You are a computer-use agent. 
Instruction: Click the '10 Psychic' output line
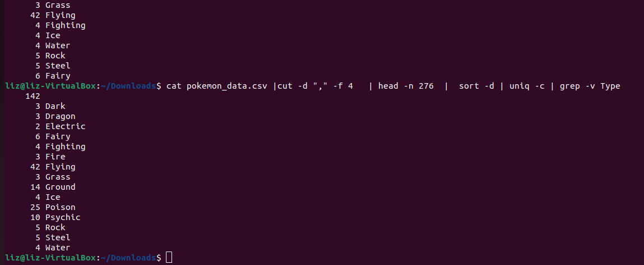(x=55, y=217)
